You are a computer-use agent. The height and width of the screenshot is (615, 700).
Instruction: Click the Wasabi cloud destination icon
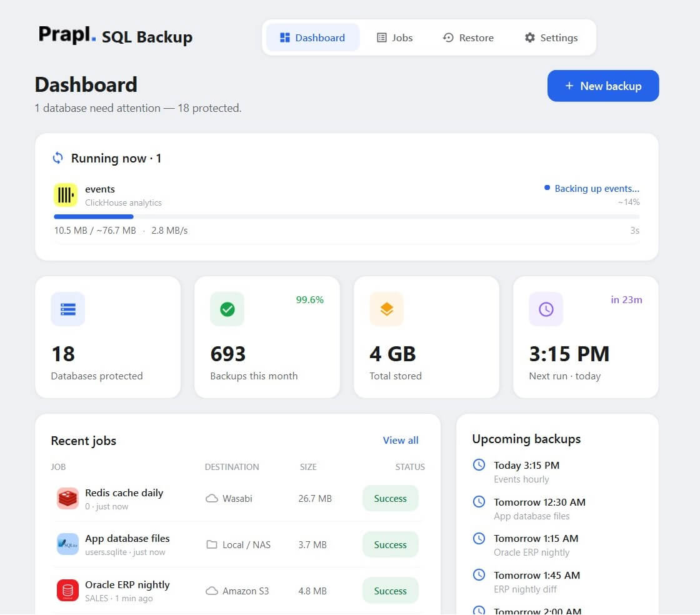tap(212, 499)
